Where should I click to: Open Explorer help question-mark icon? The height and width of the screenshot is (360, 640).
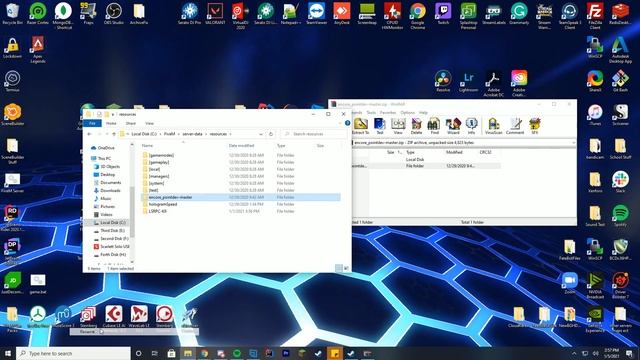[347, 123]
